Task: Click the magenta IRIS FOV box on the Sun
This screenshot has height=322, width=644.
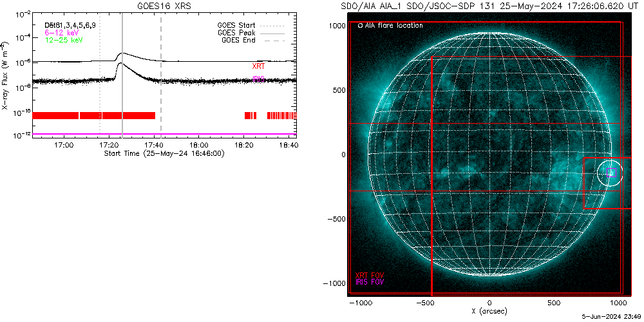Action: [612, 173]
